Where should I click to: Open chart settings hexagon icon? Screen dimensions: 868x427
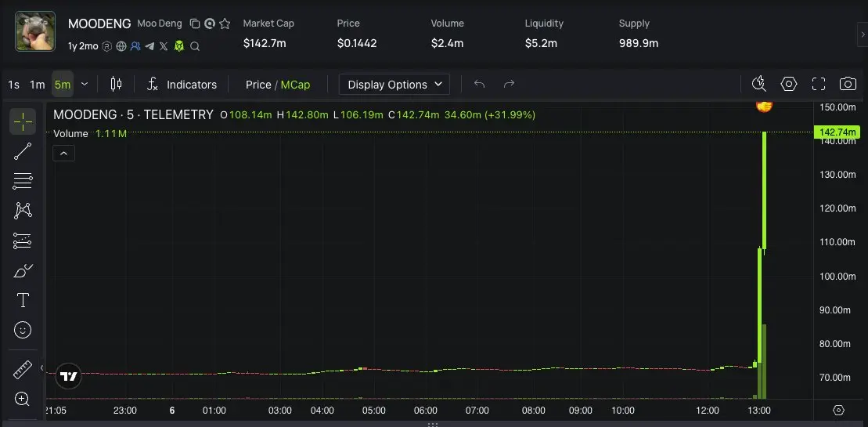pos(789,84)
